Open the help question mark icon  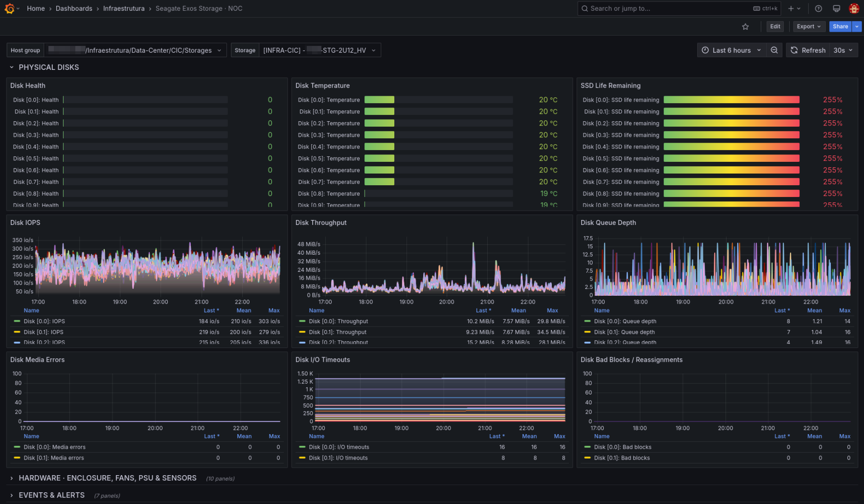[819, 8]
